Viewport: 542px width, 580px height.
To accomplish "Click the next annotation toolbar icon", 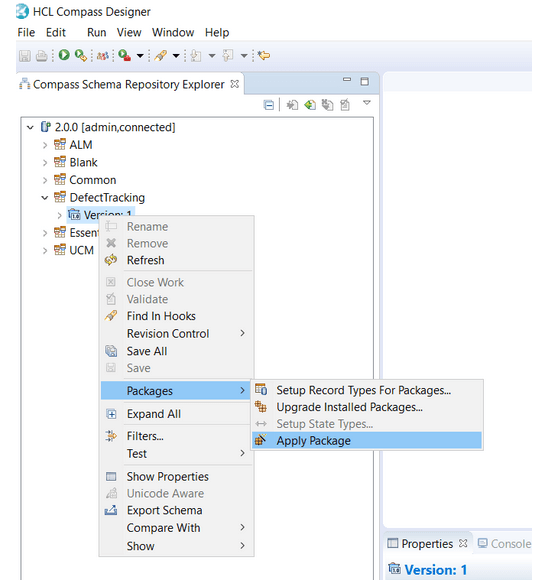I will click(x=195, y=56).
